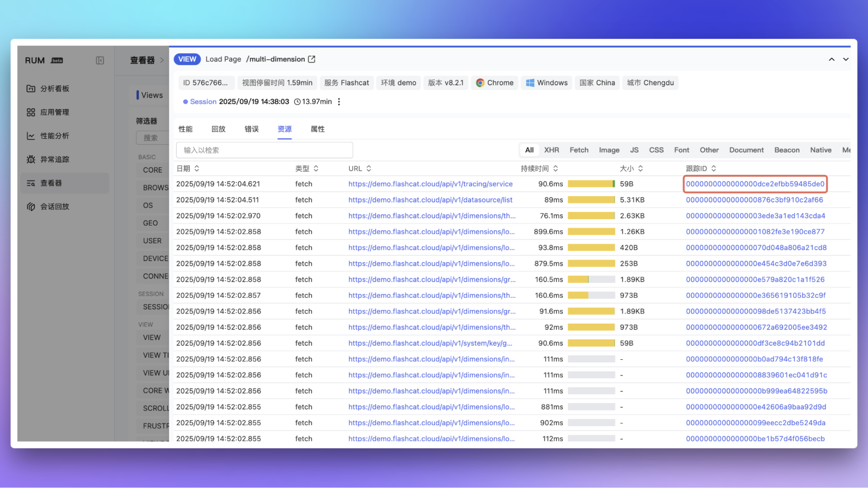
Task: Click the 版本 v8.2.1 tag
Action: coord(446,83)
